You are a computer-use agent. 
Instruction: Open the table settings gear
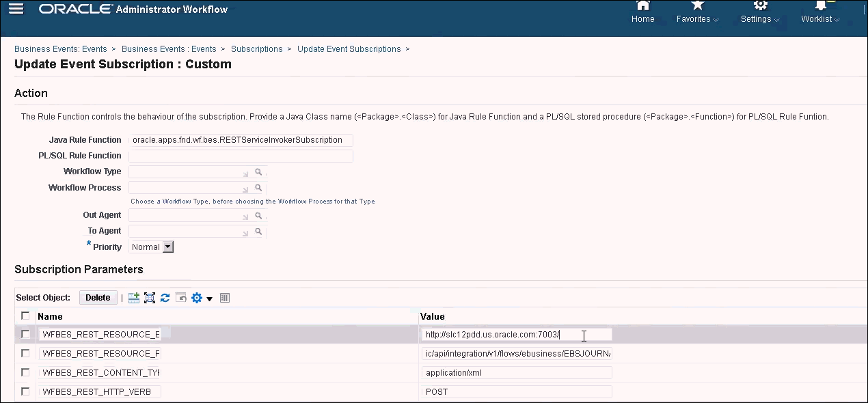(x=197, y=298)
